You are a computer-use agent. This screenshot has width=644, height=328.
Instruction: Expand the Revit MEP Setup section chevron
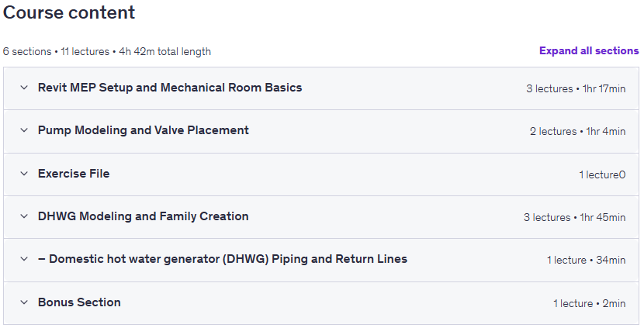(x=24, y=88)
